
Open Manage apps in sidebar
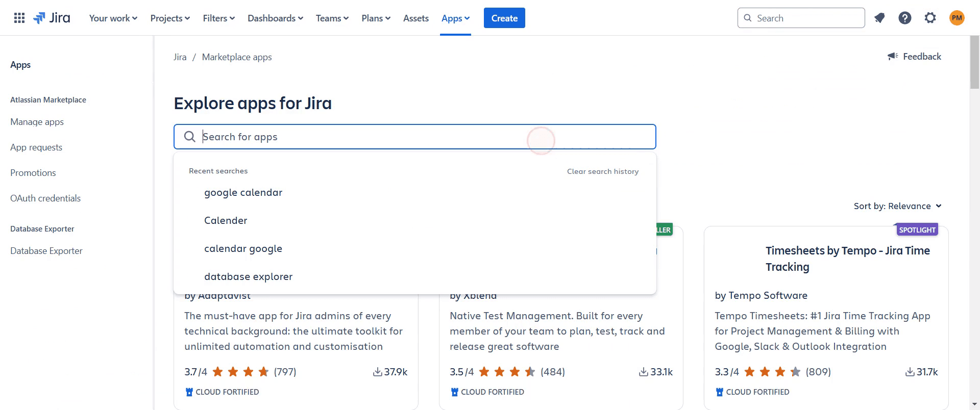pos(37,122)
